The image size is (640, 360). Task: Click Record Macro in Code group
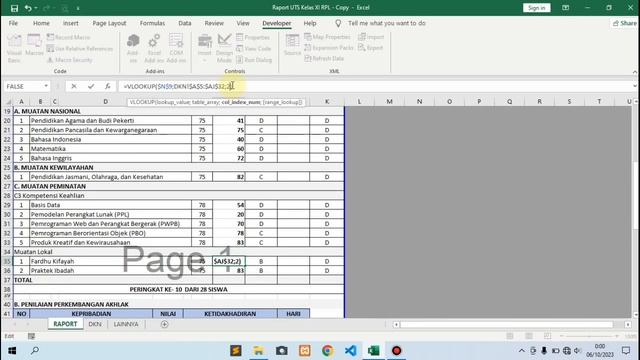click(x=68, y=37)
